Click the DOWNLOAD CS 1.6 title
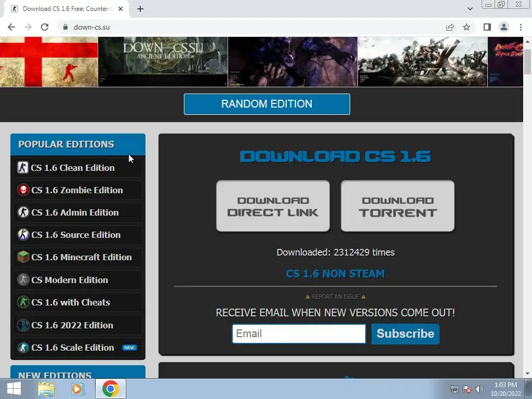 (x=336, y=156)
